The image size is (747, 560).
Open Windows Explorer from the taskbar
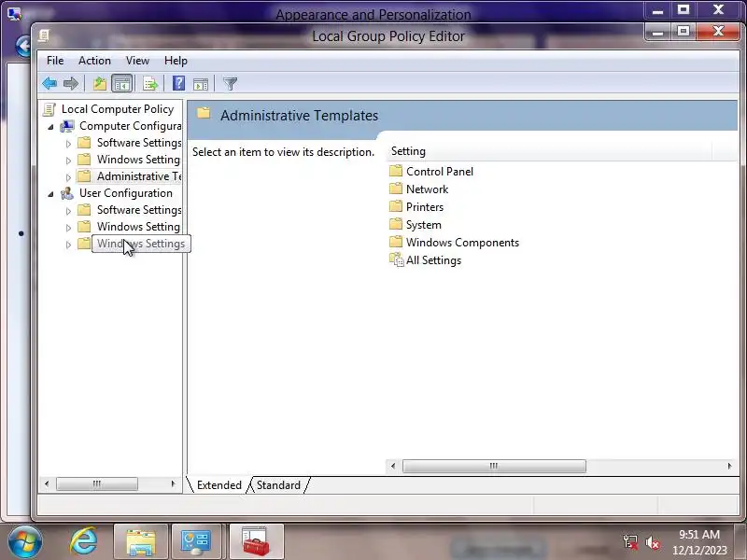coord(141,542)
